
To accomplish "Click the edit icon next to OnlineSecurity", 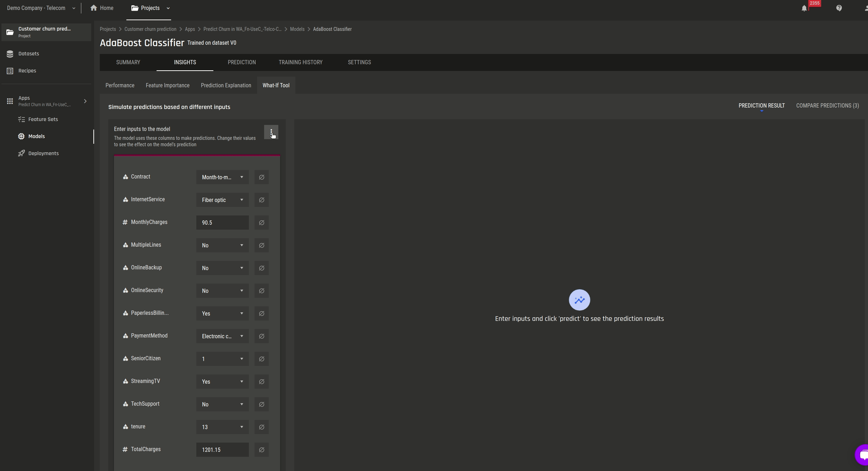I will coord(262,290).
